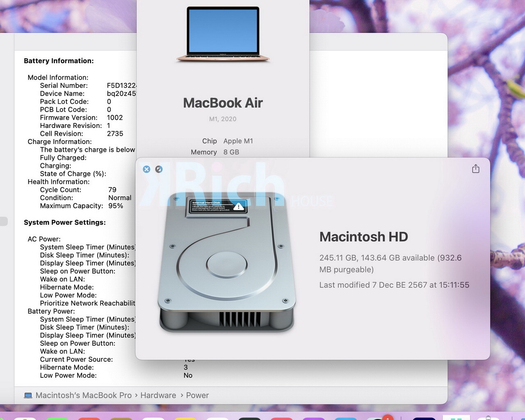The image size is (525, 420).
Task: Click the Last modified 7 Dec date text
Action: (x=394, y=285)
